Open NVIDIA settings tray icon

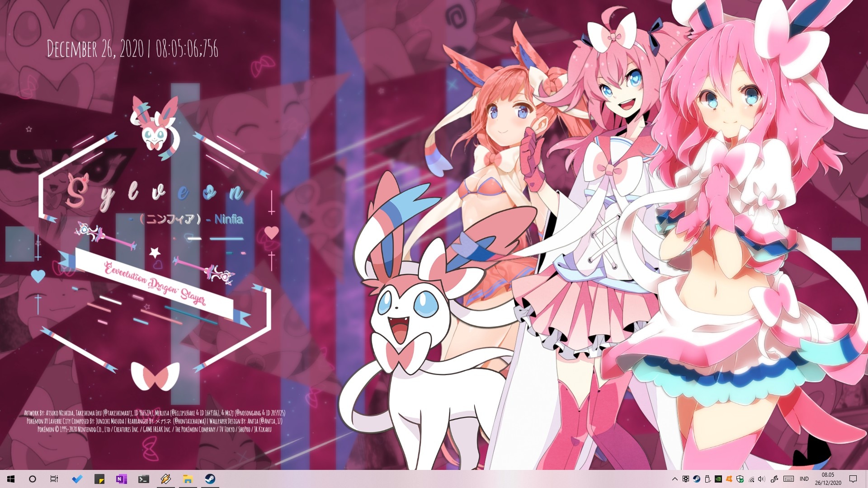click(718, 479)
